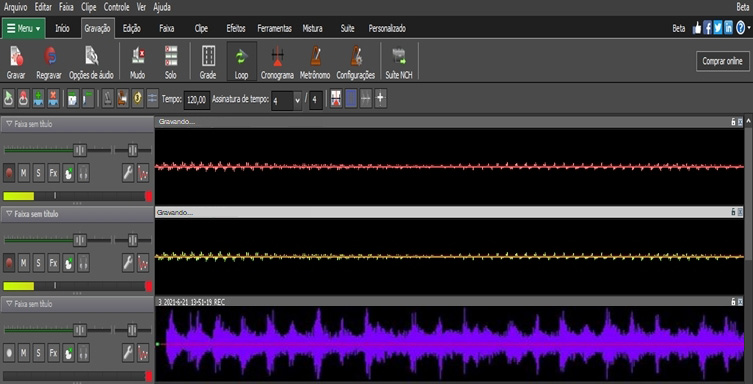Open wrench settings on purple waveform track
753x384 pixels.
click(x=128, y=353)
